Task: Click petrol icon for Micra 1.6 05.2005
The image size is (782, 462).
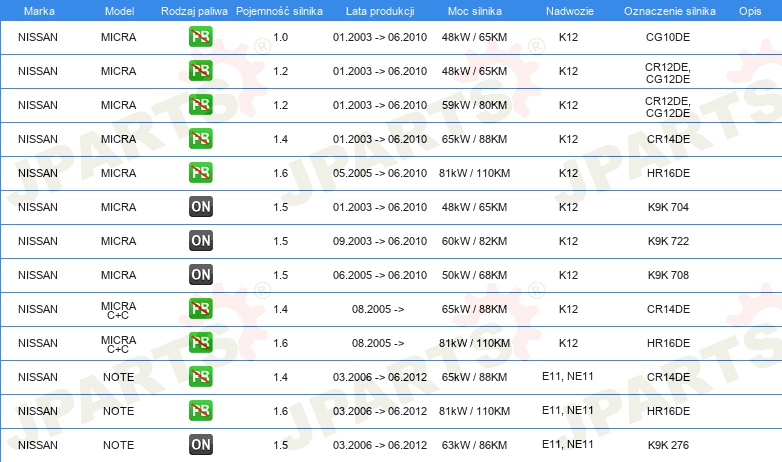Action: (200, 173)
